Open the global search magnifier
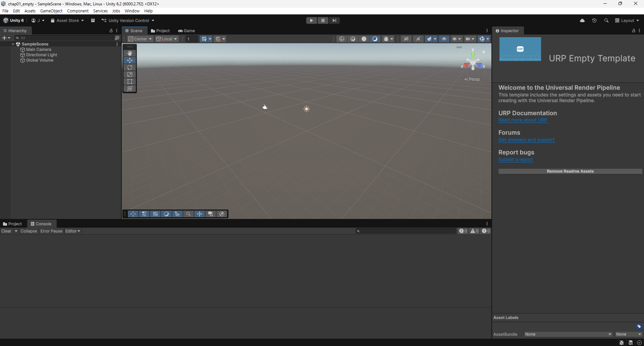 [606, 20]
